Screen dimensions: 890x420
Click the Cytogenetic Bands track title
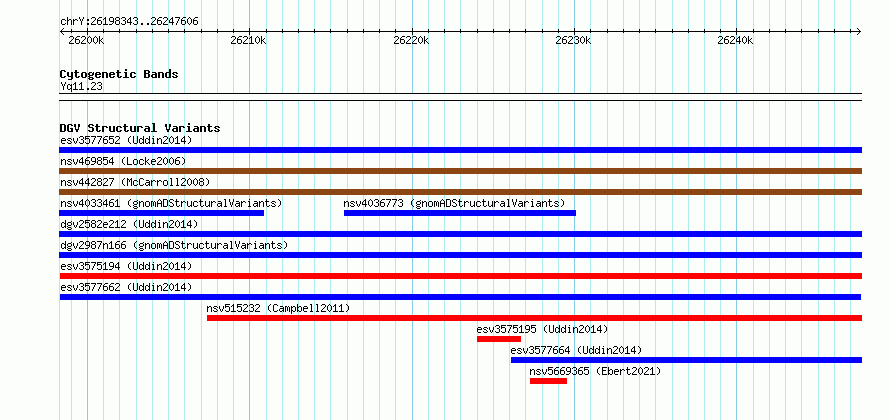point(119,74)
